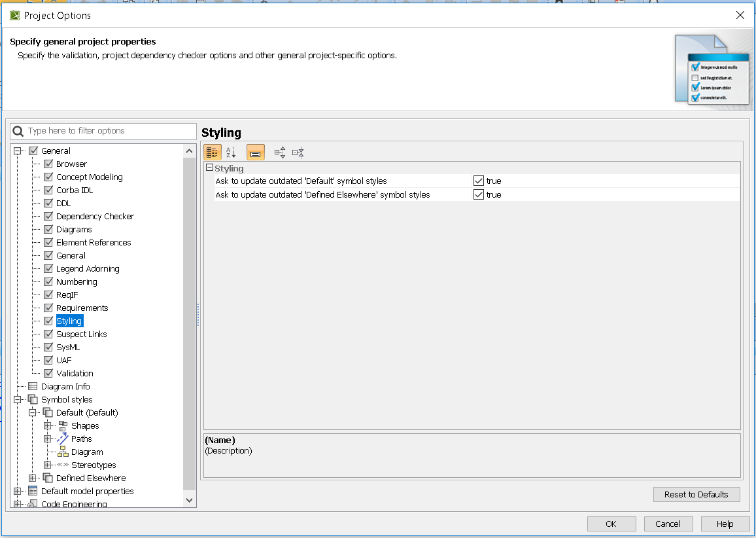This screenshot has height=538, width=756.
Task: Open the Diagram Info options page
Action: (65, 386)
